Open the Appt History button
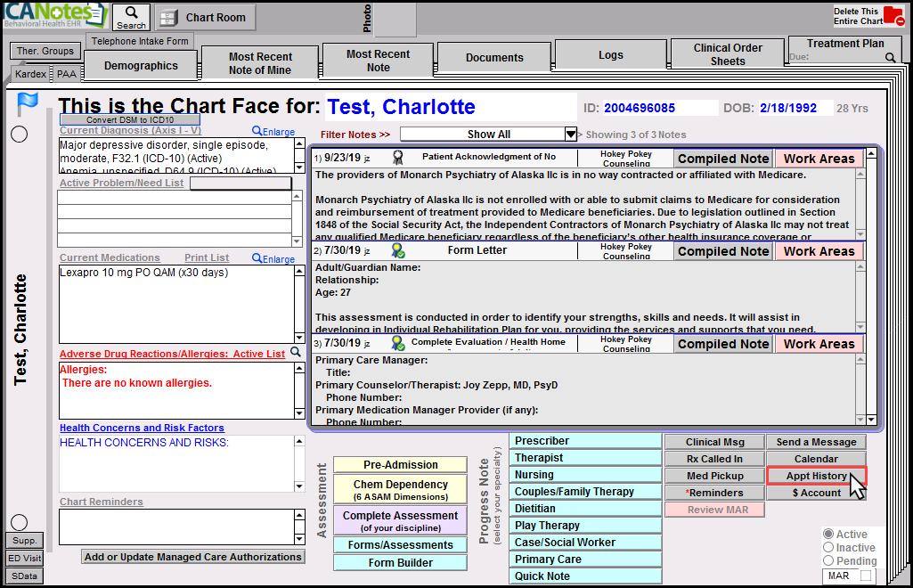 pyautogui.click(x=816, y=476)
